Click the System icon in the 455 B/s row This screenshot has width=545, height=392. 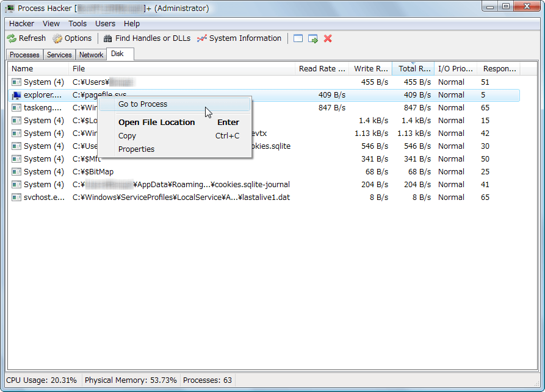[16, 82]
